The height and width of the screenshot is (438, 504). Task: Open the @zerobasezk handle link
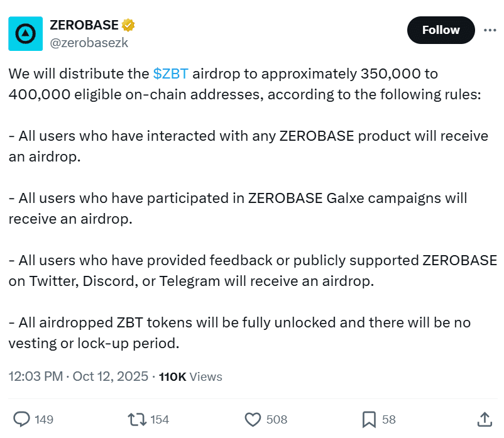coord(88,43)
